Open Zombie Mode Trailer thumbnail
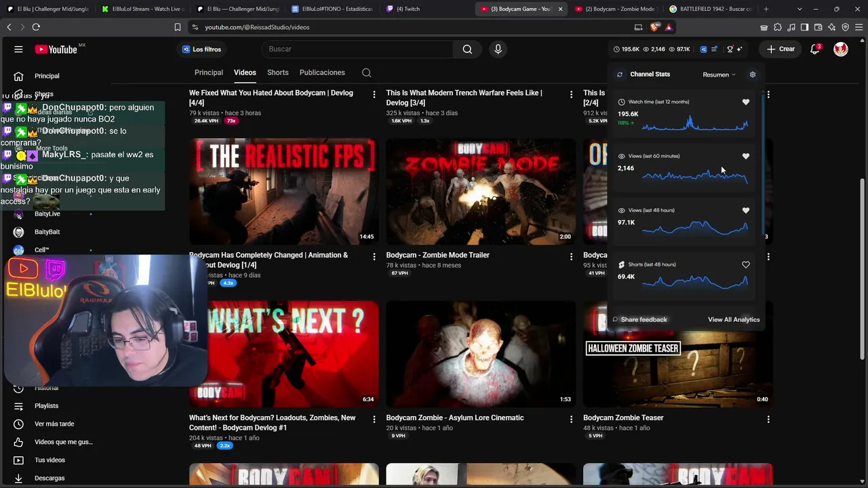Viewport: 868px width, 488px height. point(481,192)
